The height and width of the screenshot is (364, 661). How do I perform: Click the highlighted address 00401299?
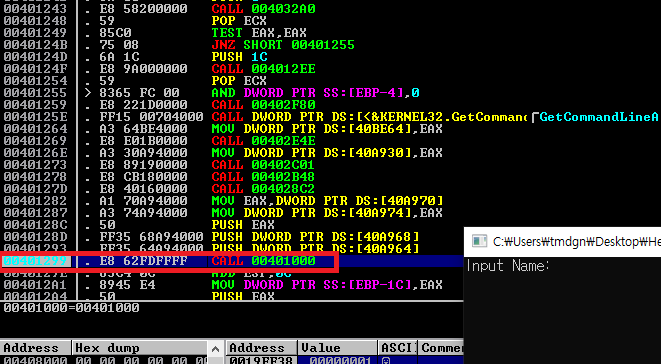tap(35, 261)
